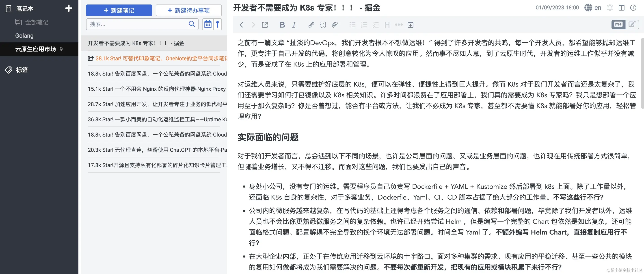Insert code block braces icon
644x274 pixels.
(323, 24)
